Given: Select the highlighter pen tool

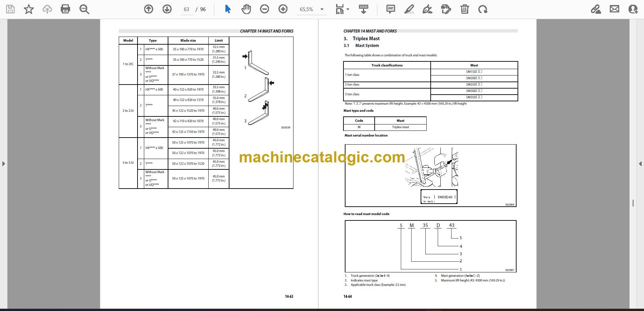Looking at the screenshot, I should (x=409, y=9).
